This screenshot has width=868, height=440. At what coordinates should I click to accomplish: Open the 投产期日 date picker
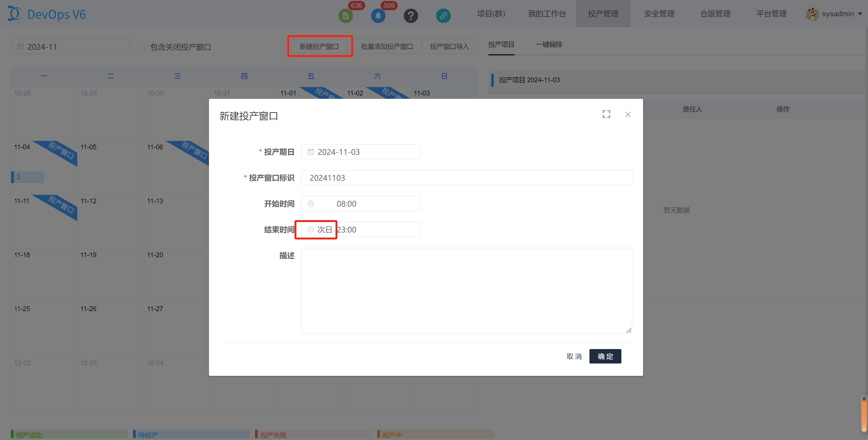coord(361,152)
